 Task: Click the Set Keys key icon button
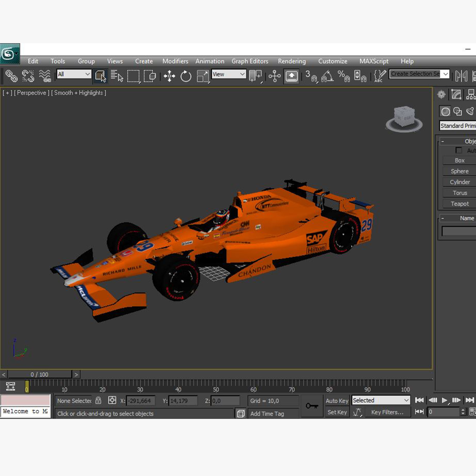312,406
